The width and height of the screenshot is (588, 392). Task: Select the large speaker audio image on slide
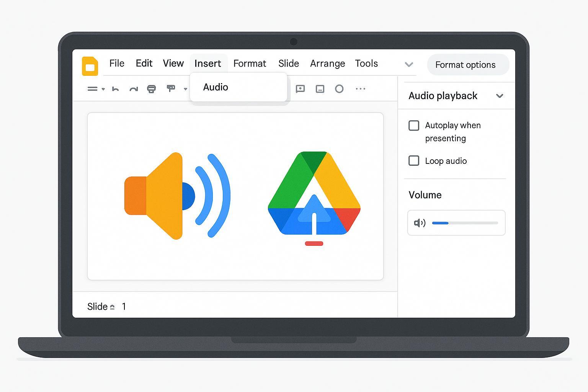pos(176,196)
